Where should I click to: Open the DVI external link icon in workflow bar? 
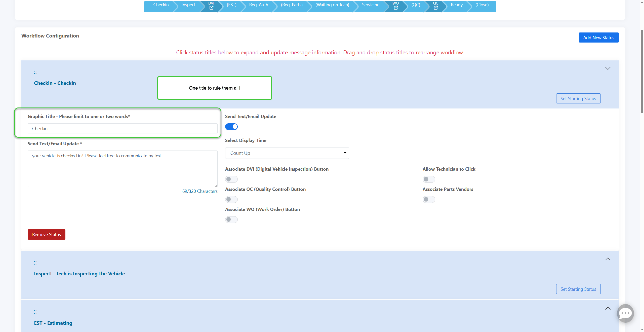[x=211, y=8]
